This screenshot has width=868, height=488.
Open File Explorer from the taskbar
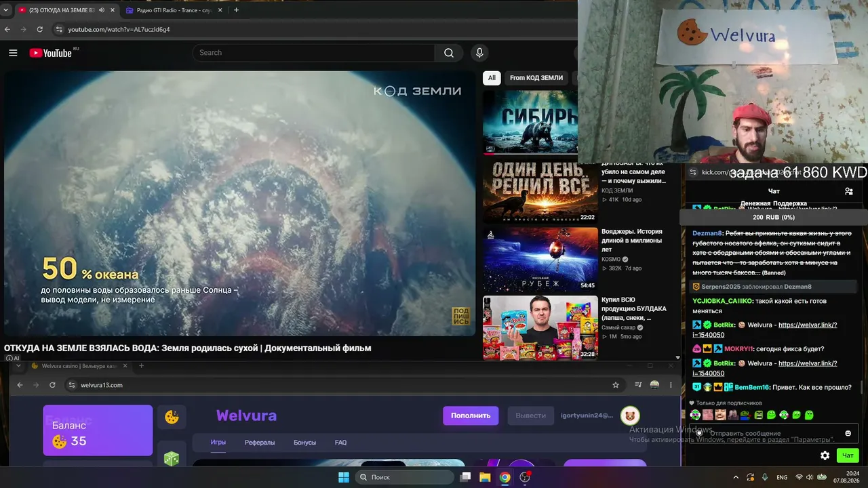485,477
